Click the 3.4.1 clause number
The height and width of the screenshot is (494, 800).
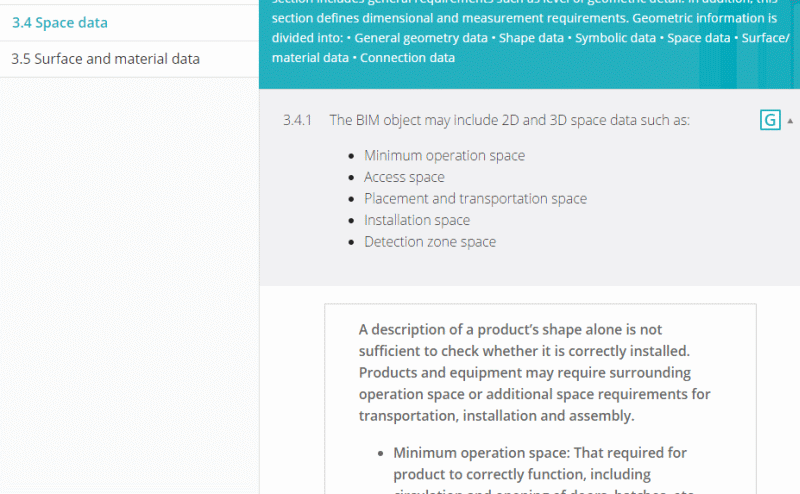pos(297,120)
